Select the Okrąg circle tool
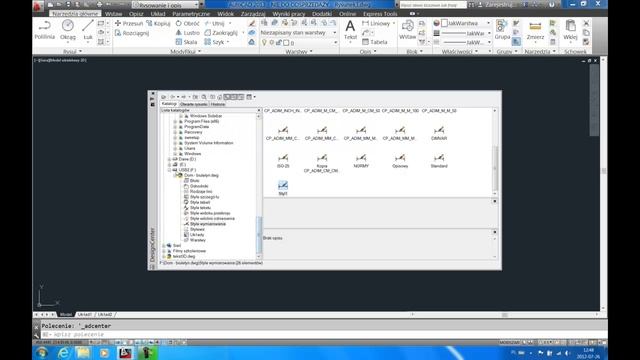The image size is (640, 360). (x=68, y=30)
